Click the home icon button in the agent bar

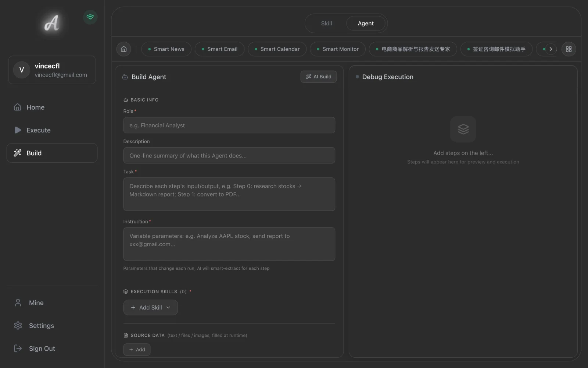click(x=124, y=49)
